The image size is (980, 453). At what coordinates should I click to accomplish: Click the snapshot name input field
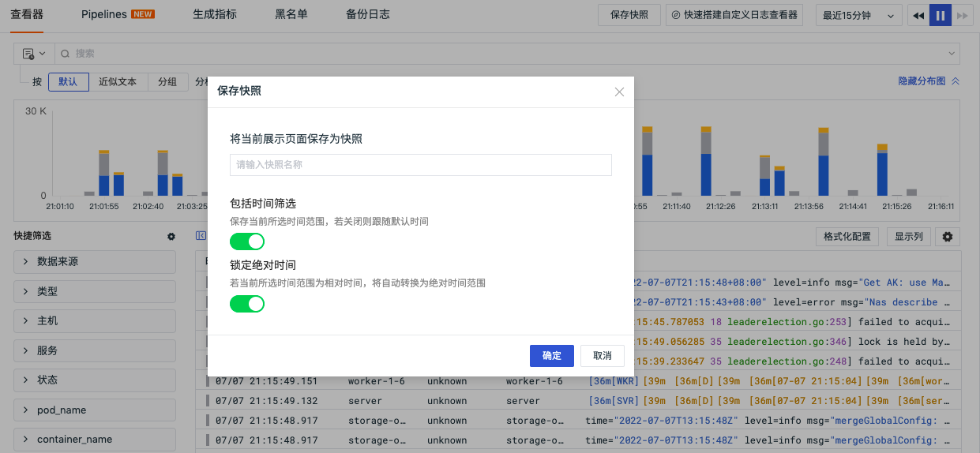(x=421, y=165)
